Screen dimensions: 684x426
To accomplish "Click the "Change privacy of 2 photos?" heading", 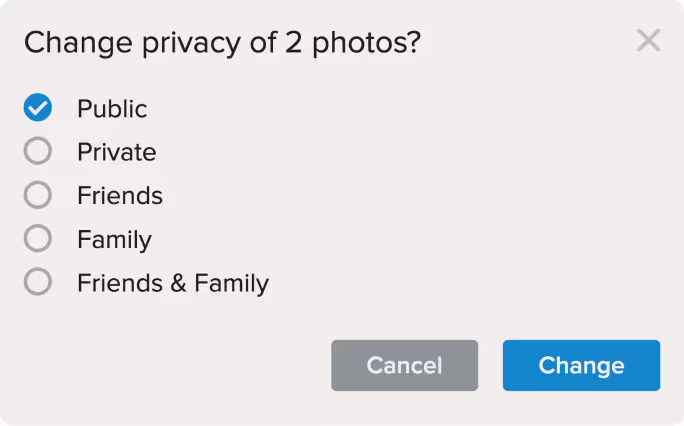I will [x=222, y=42].
